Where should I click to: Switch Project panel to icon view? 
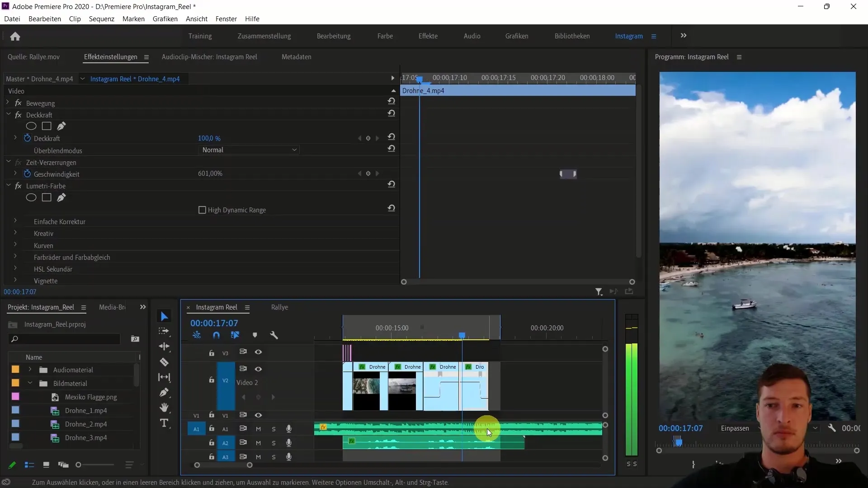pyautogui.click(x=46, y=465)
